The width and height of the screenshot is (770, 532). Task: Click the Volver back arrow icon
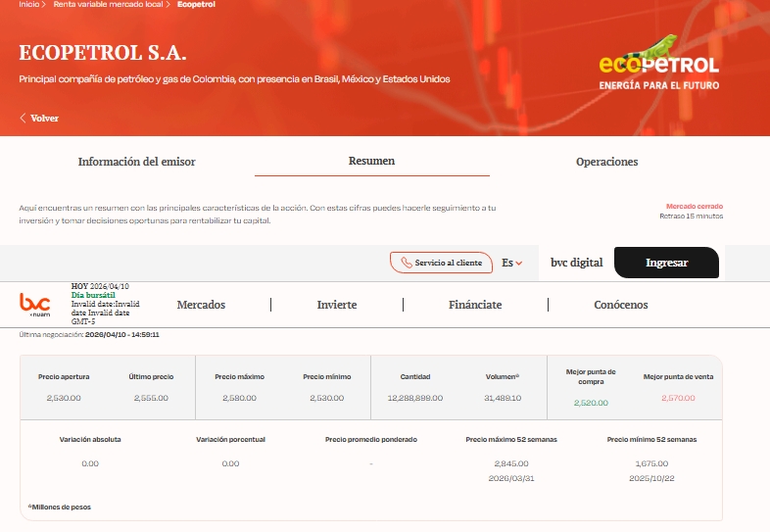click(23, 118)
